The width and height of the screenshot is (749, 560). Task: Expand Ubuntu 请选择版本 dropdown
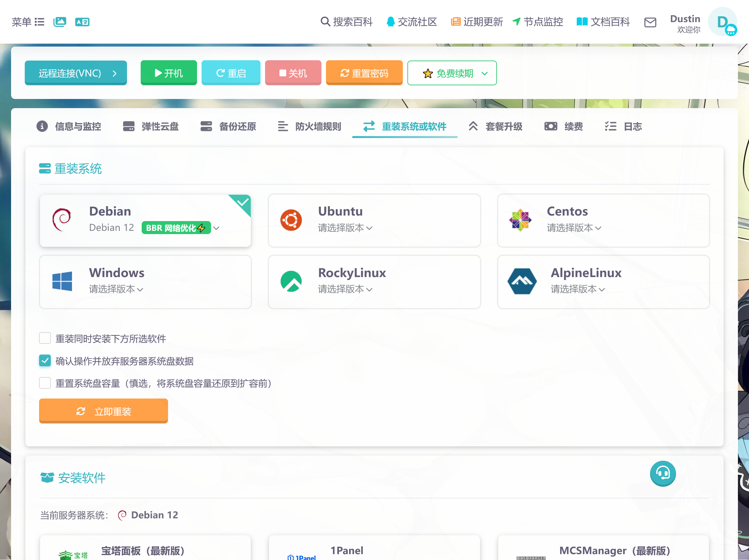pyautogui.click(x=345, y=228)
